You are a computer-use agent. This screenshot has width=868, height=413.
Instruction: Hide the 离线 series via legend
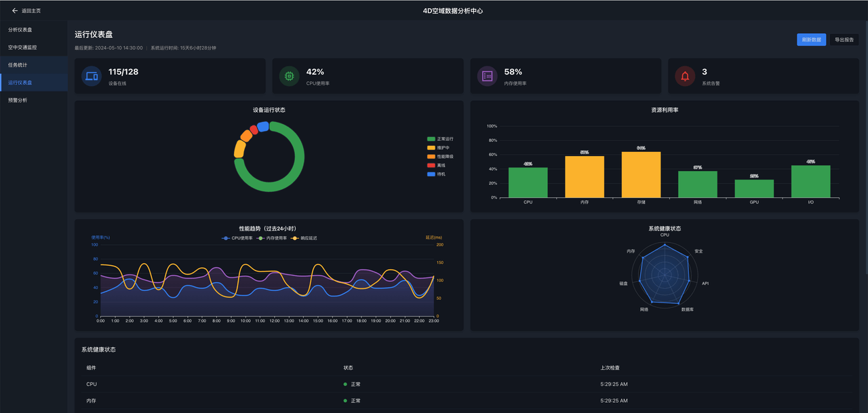coord(437,165)
